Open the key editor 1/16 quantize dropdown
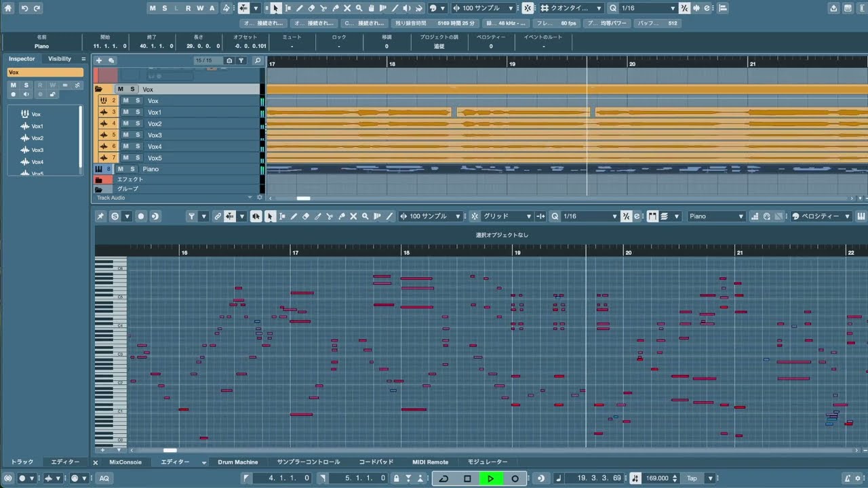The image size is (868, 488). (590, 216)
